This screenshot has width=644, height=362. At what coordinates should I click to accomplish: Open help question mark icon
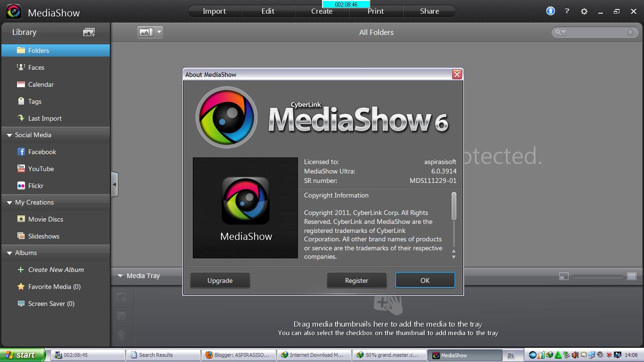pos(567,11)
